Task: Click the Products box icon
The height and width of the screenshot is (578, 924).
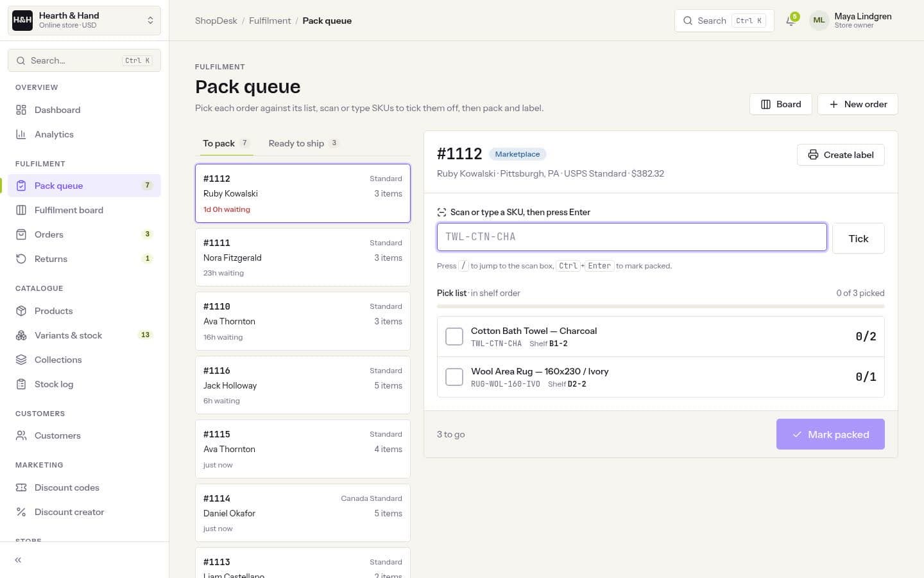Action: click(21, 311)
